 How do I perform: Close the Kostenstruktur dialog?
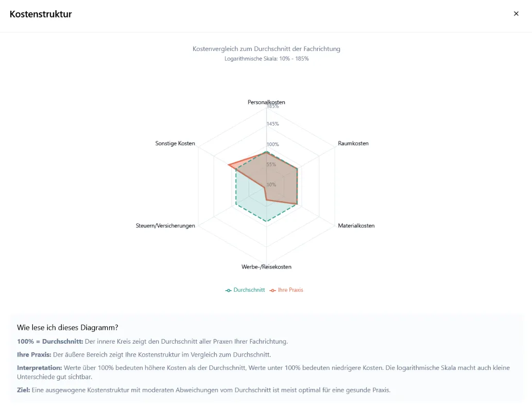click(x=516, y=13)
